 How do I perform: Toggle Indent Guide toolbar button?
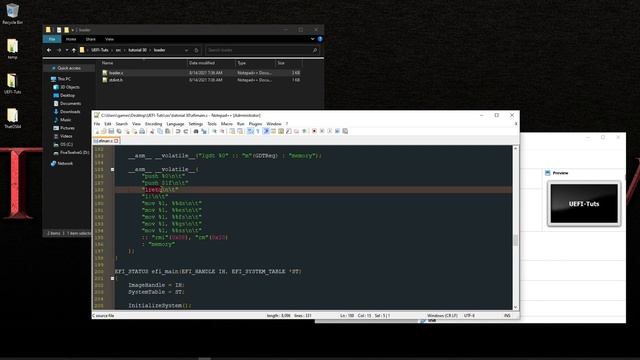(266, 131)
